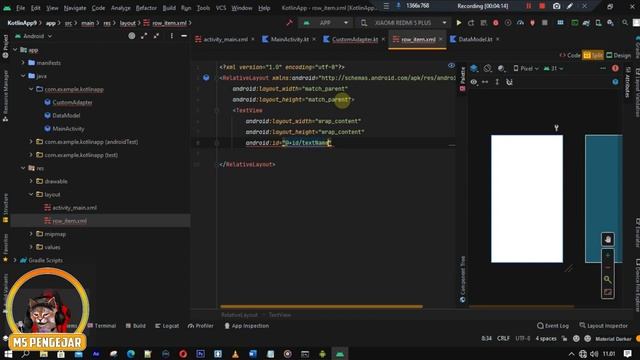This screenshot has height=360, width=640.
Task: Open the Logcat tool window
Action: pyautogui.click(x=167, y=326)
